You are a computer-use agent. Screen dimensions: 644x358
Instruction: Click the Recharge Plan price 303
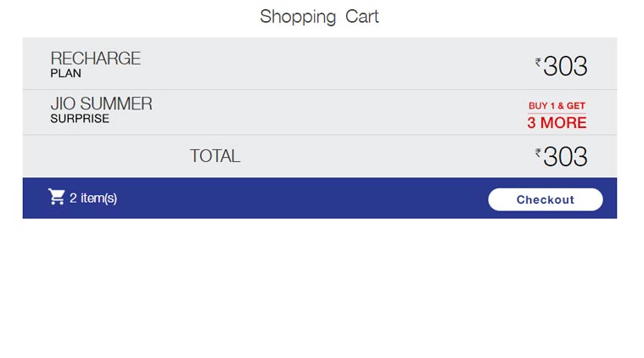[565, 66]
